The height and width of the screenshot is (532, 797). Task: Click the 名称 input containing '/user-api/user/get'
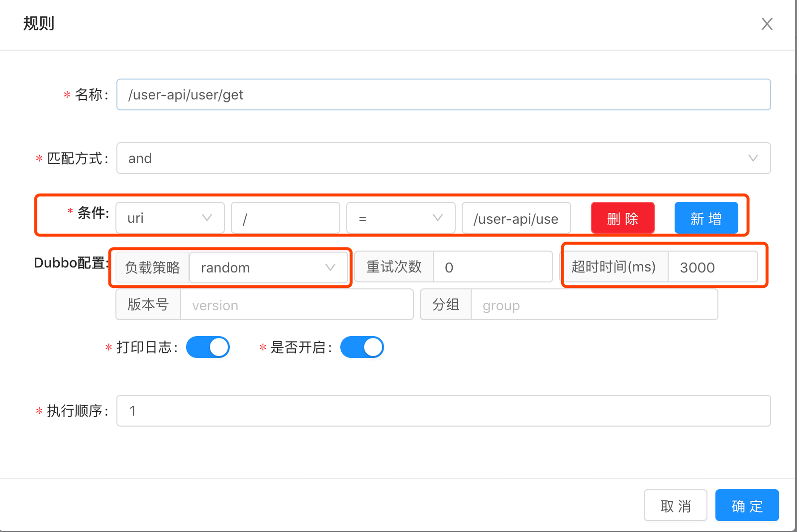(x=443, y=94)
